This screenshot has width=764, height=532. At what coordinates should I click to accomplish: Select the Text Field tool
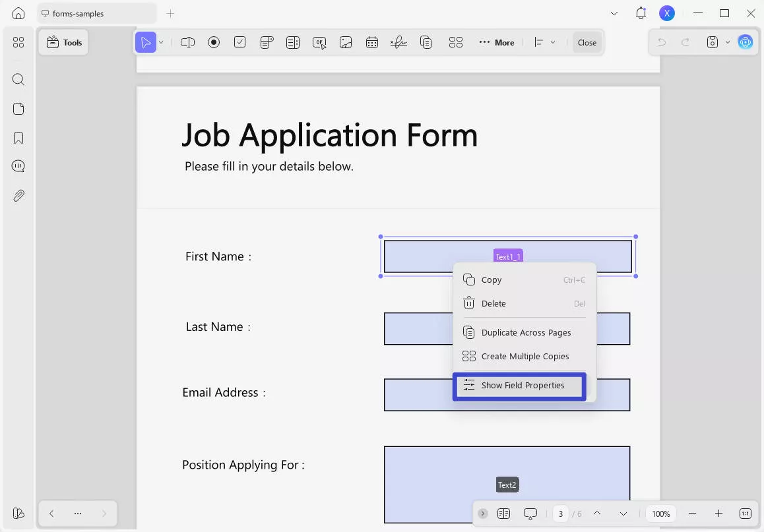click(187, 42)
